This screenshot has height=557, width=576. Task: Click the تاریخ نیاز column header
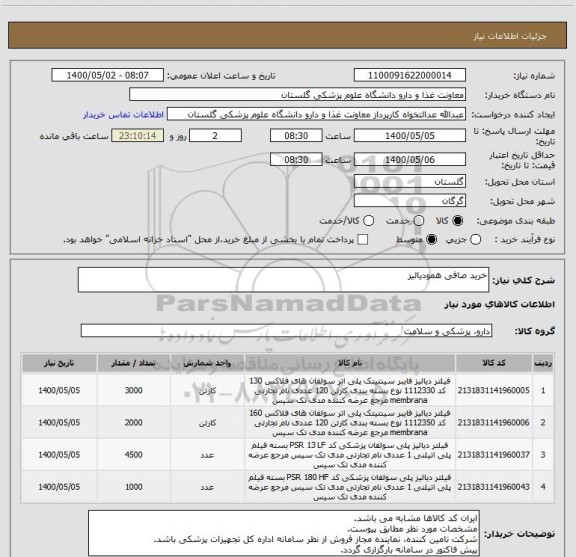tap(59, 363)
